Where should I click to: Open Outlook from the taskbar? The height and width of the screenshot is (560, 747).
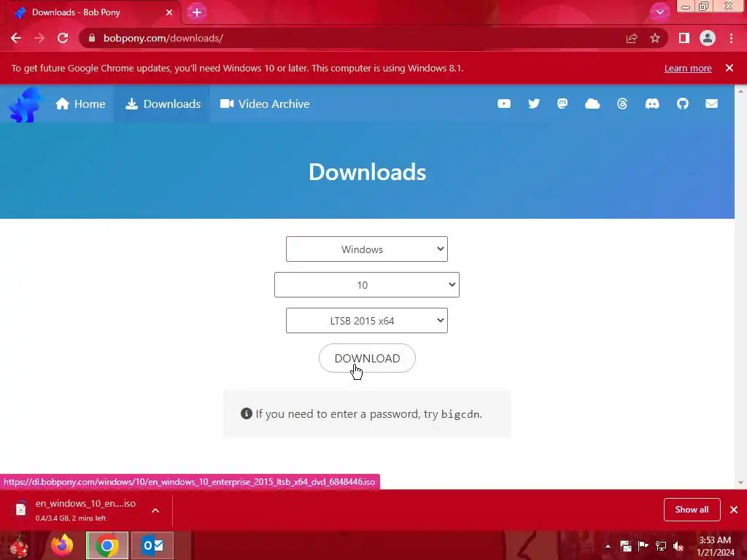[x=152, y=545]
